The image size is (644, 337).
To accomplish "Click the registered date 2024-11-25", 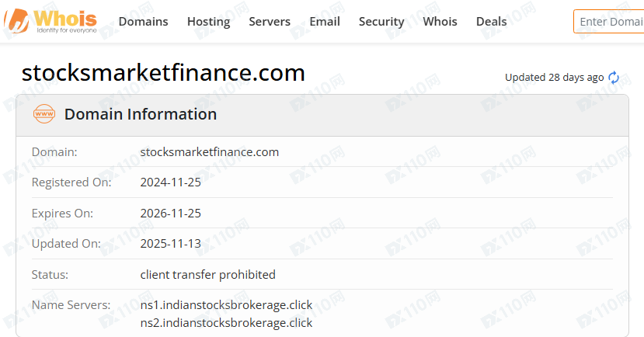I will [x=170, y=182].
